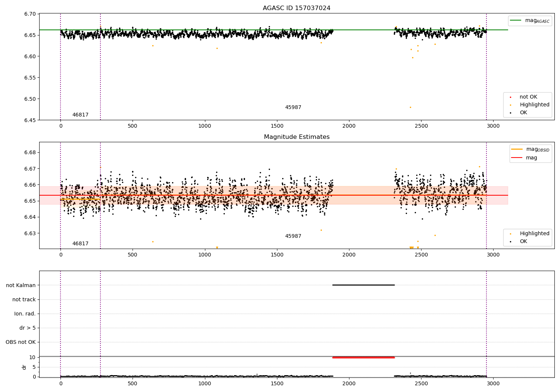Screen dimensions: 560x392
Task: Click the 'dr > 5' axis label
Action: tap(28, 328)
